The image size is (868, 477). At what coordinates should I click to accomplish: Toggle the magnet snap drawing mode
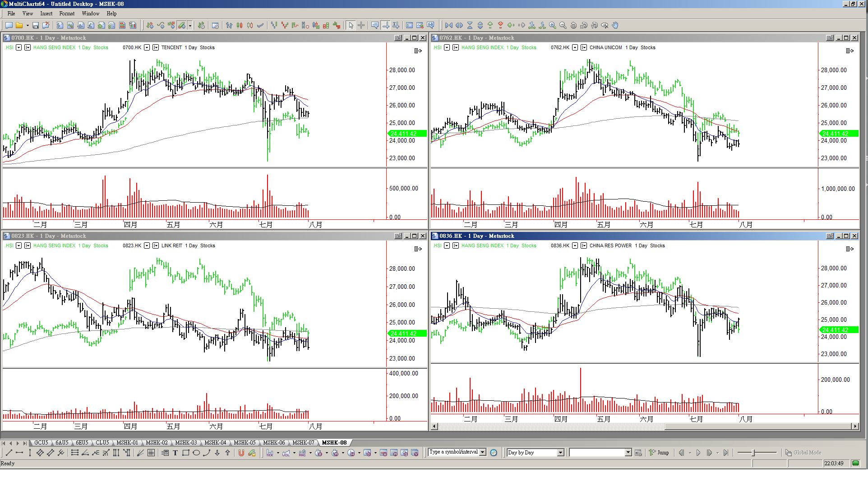[241, 453]
